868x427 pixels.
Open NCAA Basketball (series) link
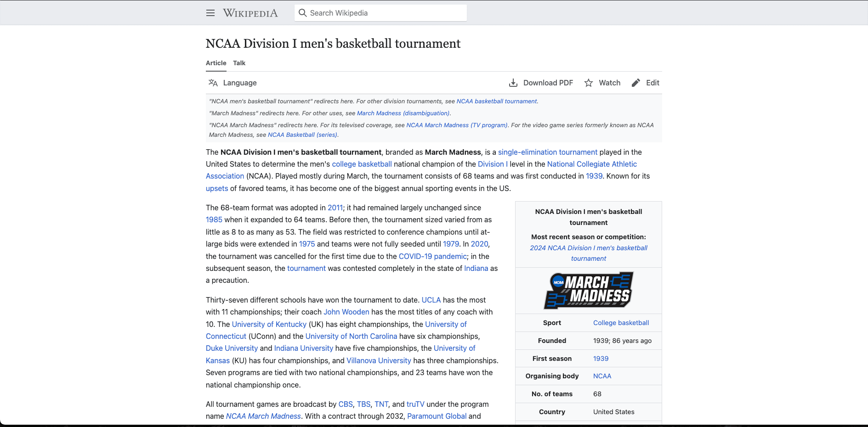click(x=302, y=135)
